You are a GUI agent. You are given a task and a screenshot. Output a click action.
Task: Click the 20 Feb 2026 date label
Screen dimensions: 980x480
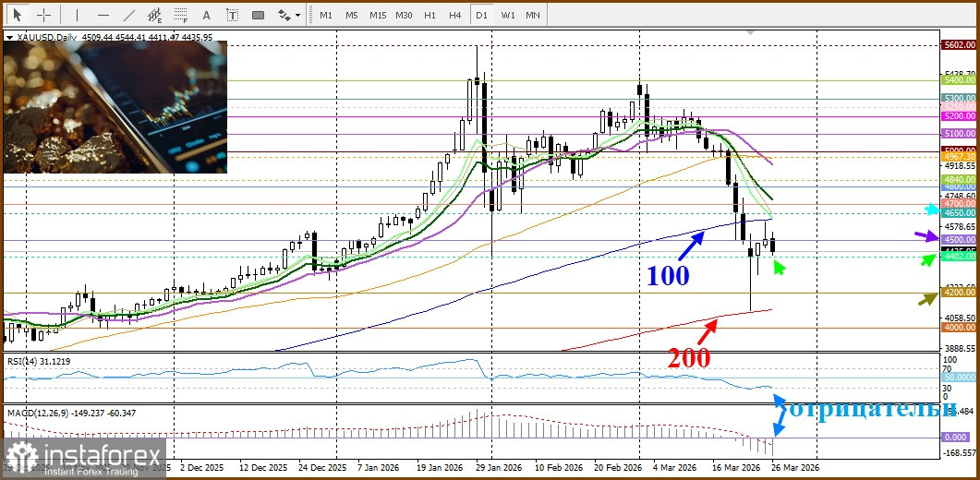pyautogui.click(x=618, y=467)
